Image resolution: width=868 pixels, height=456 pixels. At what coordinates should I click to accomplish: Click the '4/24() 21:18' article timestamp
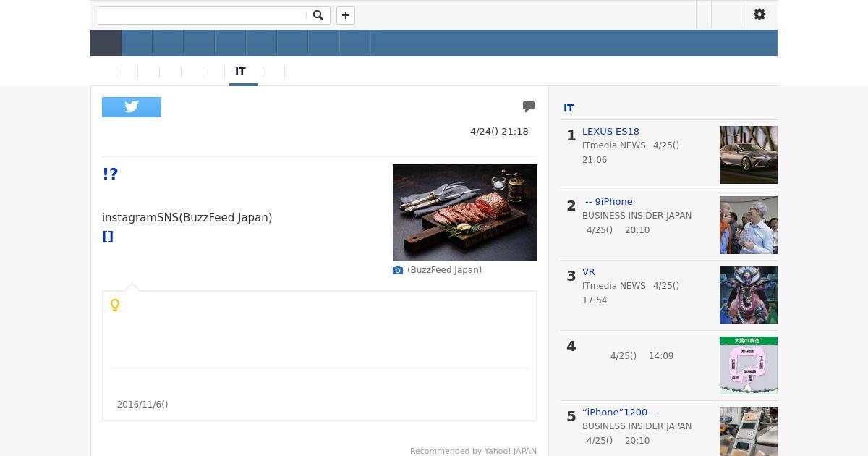point(499,132)
